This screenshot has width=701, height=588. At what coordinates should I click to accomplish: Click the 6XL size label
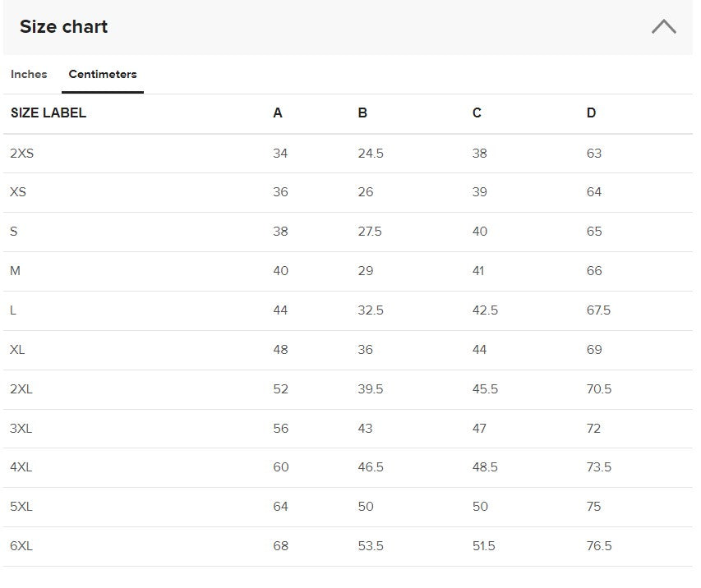point(21,546)
